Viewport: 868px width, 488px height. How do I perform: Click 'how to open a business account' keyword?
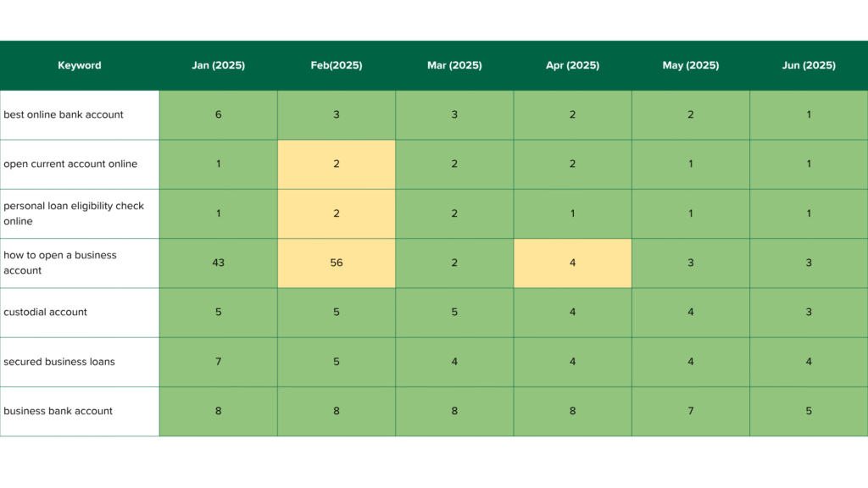[60, 263]
